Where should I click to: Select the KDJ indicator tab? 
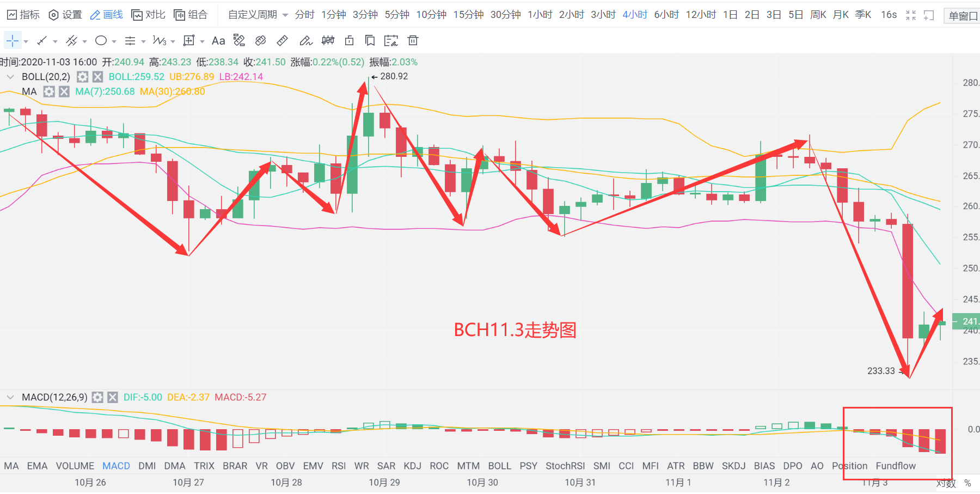point(413,466)
